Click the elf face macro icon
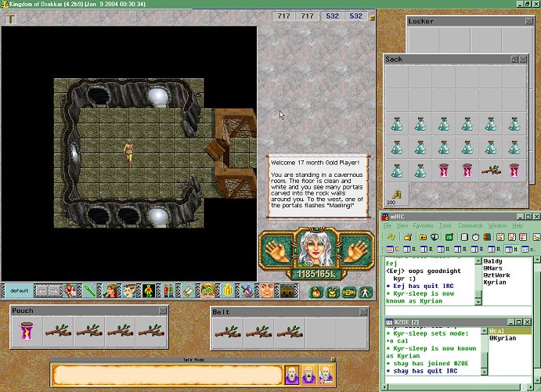Screen dimensions: 541x392 coord(128,291)
